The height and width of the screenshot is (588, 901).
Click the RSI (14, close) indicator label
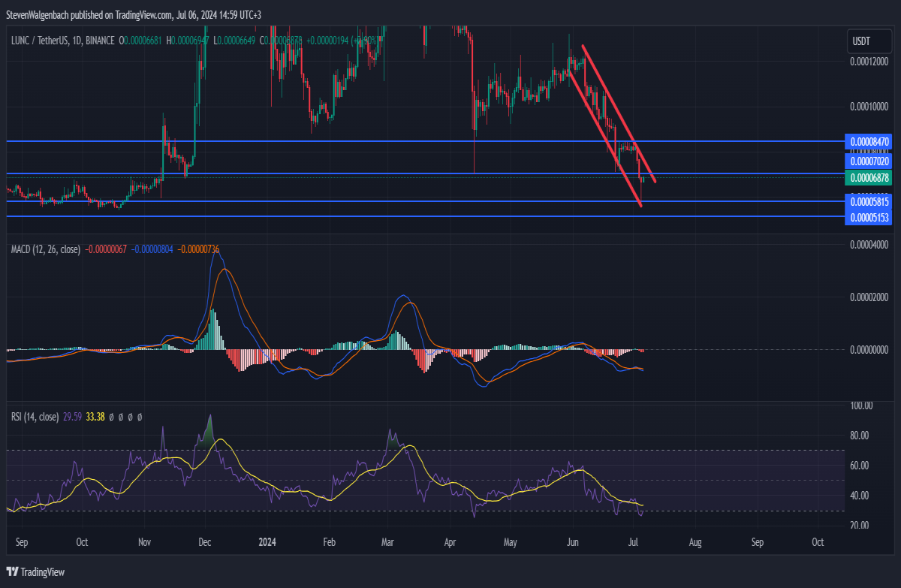click(35, 416)
